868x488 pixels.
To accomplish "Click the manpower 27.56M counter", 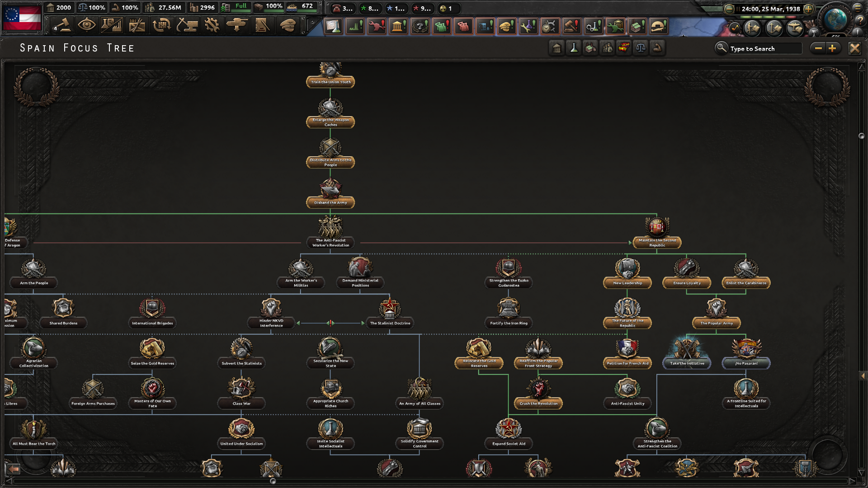I will tap(163, 8).
